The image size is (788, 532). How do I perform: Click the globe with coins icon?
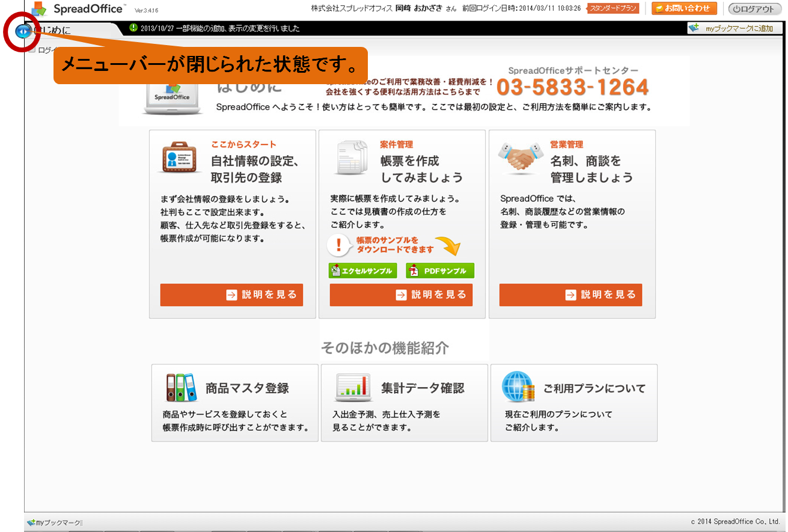click(518, 387)
